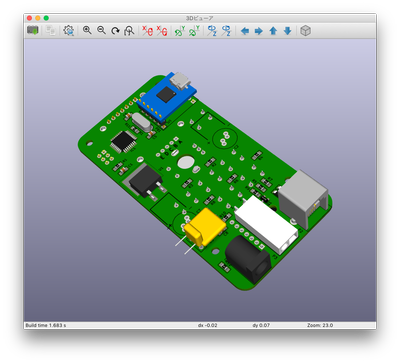Move board right with right arrow
The height and width of the screenshot is (363, 400).
[x=259, y=31]
